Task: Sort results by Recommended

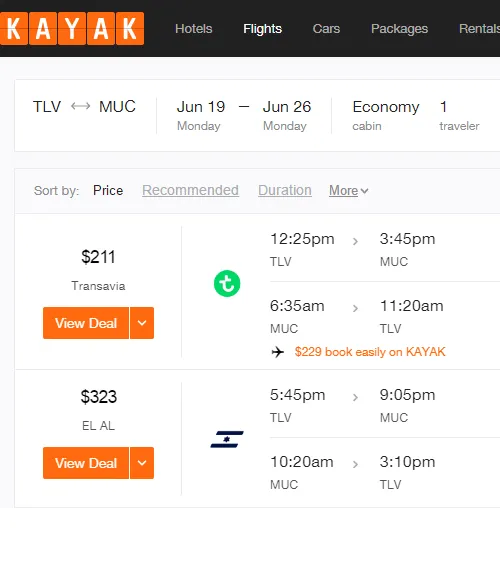Action: coord(190,190)
